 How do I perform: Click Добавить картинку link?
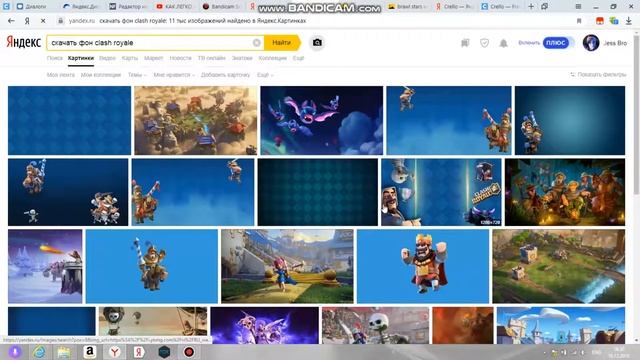[225, 75]
